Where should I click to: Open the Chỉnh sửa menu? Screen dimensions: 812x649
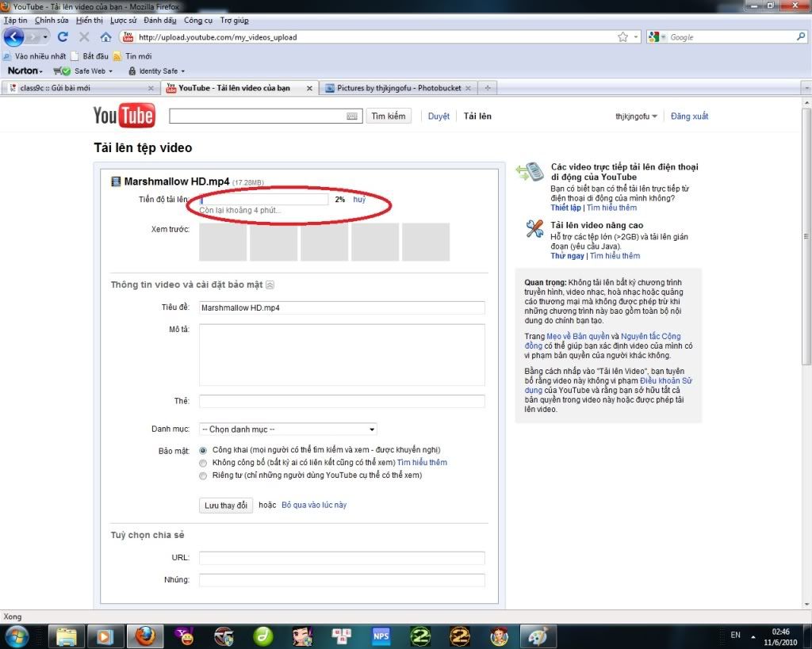click(x=52, y=20)
